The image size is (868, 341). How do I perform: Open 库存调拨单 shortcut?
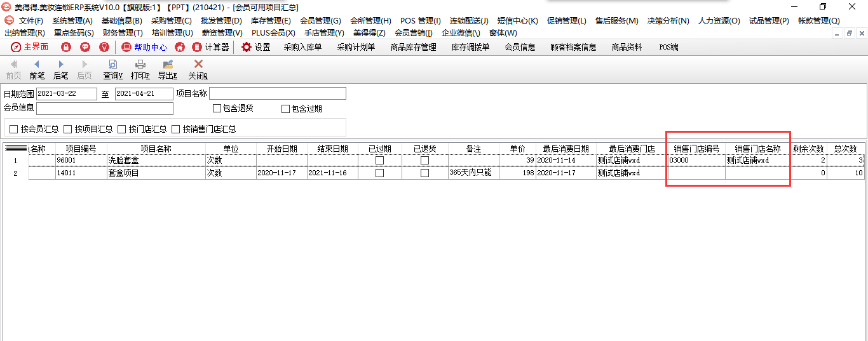pos(470,47)
